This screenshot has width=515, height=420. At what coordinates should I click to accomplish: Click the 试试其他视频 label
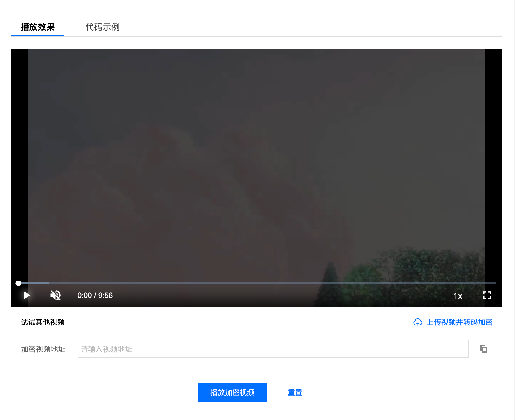[43, 322]
